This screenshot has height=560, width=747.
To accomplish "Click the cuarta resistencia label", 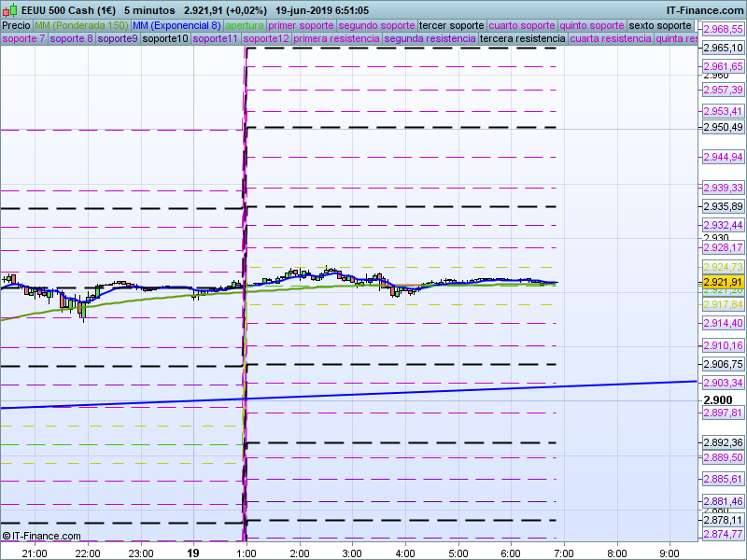I will [x=611, y=39].
